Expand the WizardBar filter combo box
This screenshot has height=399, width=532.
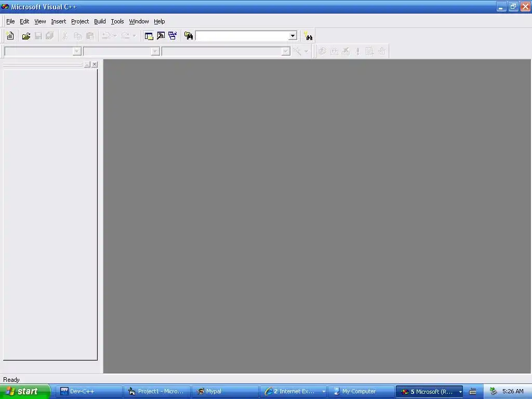tap(155, 51)
